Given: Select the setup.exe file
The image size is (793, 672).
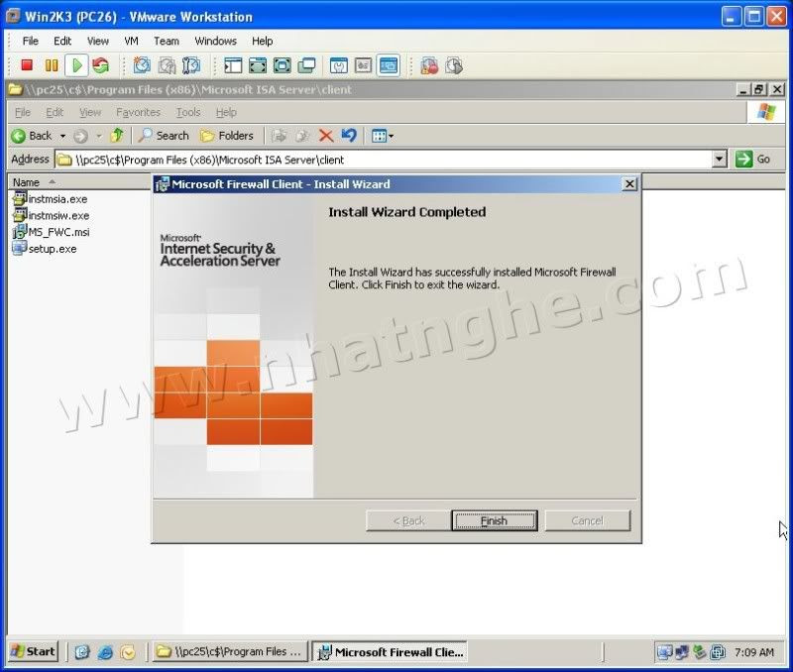Looking at the screenshot, I should click(45, 249).
